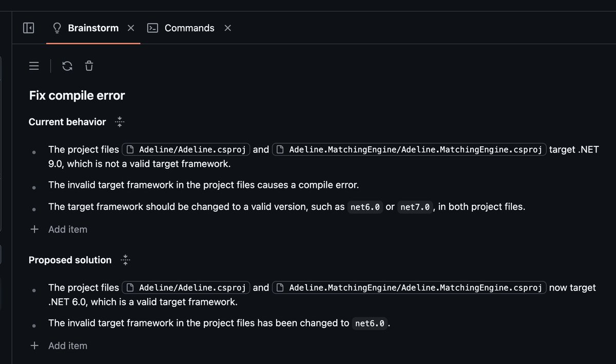Click the net6.0 code in Current behavior
The image size is (616, 364).
coord(365,207)
